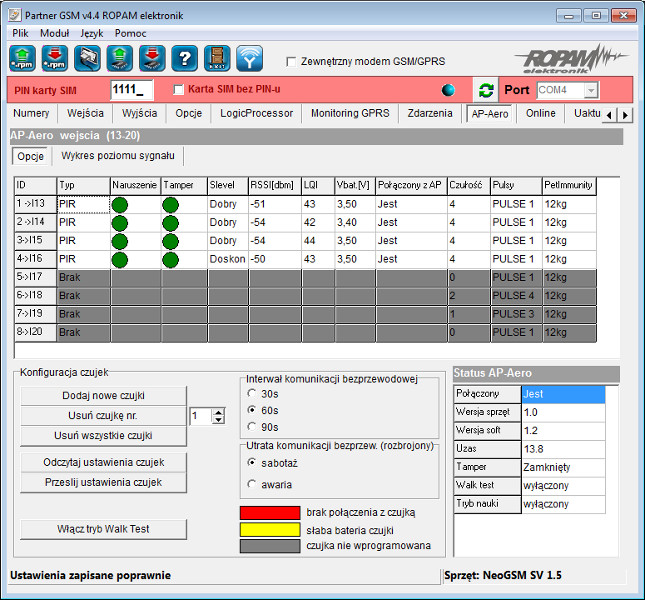
Task: Select the 30s wireless interval option
Action: (x=254, y=394)
